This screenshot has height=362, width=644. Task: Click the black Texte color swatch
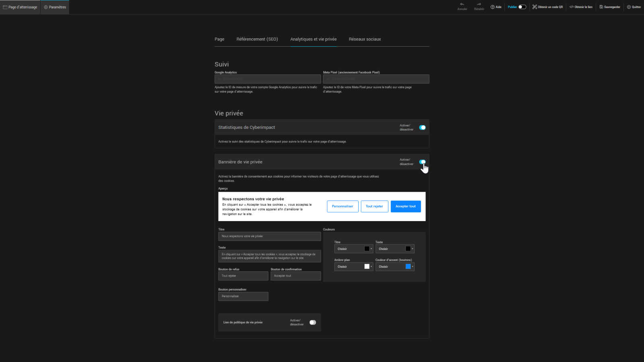click(408, 249)
